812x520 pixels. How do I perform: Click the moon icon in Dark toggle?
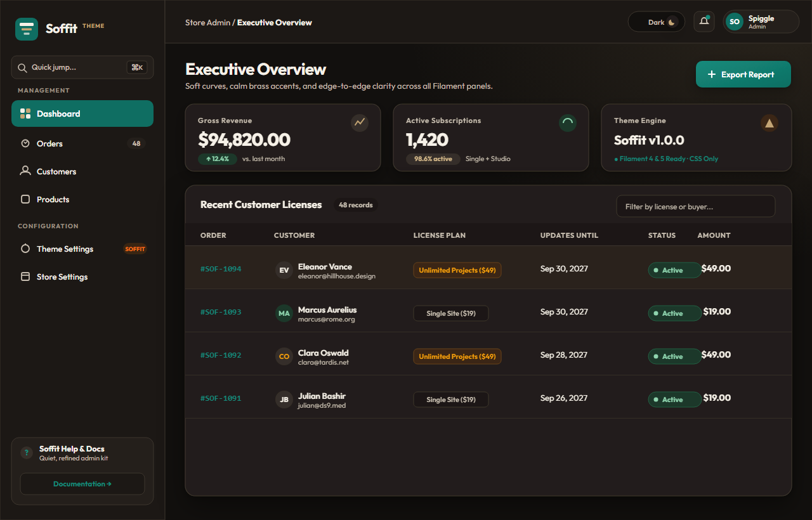(x=672, y=22)
